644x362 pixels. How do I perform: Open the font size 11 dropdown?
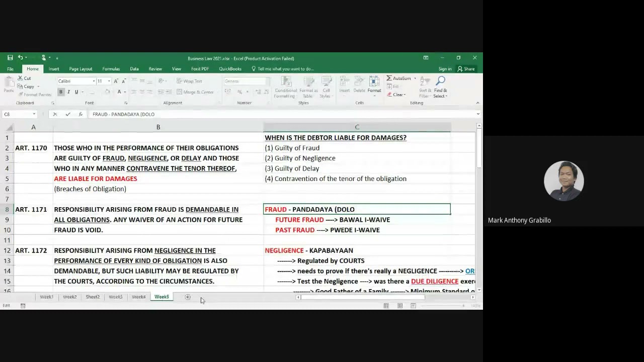pyautogui.click(x=109, y=81)
